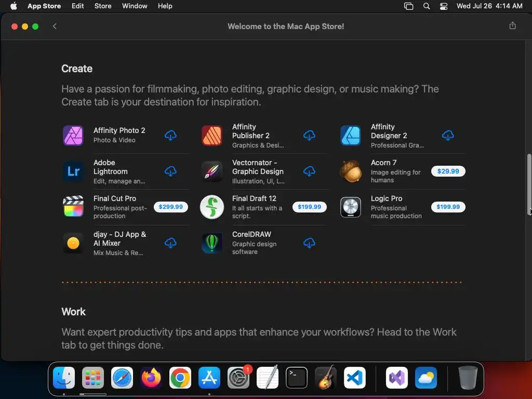
Task: Open the Acorn 7 app icon
Action: (351, 171)
